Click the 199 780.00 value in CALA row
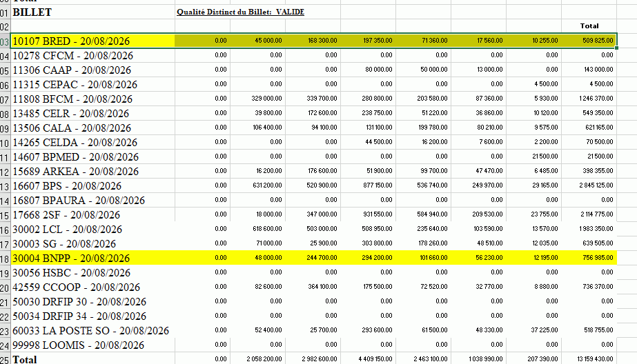The image size is (637, 364). pyautogui.click(x=433, y=128)
